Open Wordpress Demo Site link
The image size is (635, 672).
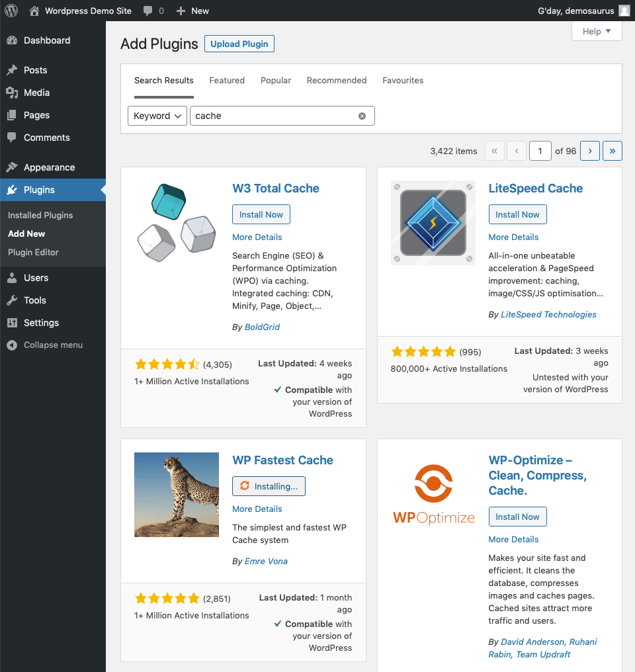pos(88,11)
